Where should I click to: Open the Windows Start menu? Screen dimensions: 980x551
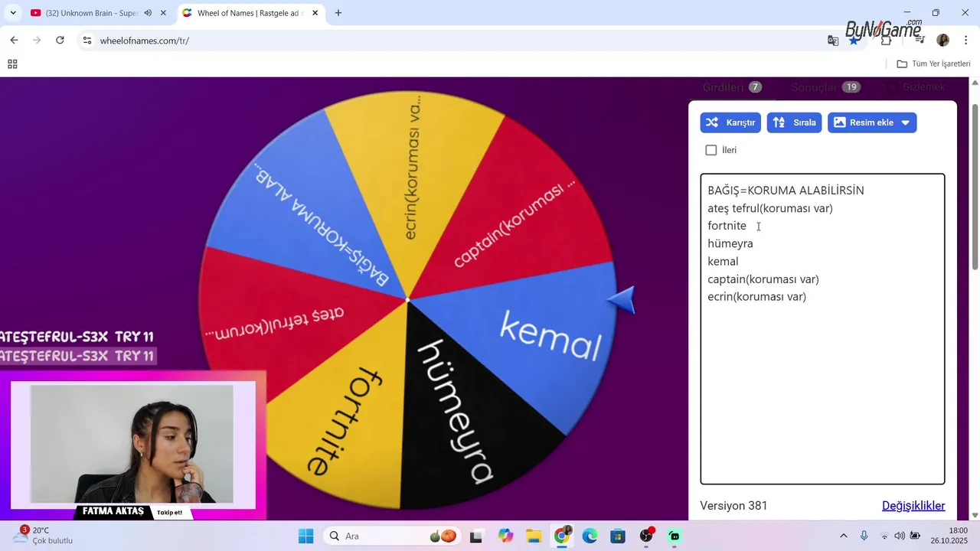(305, 536)
